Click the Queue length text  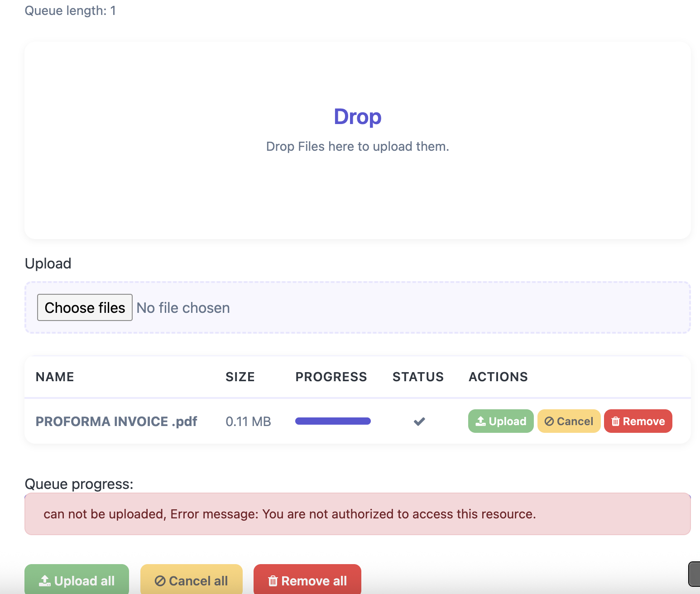[70, 10]
